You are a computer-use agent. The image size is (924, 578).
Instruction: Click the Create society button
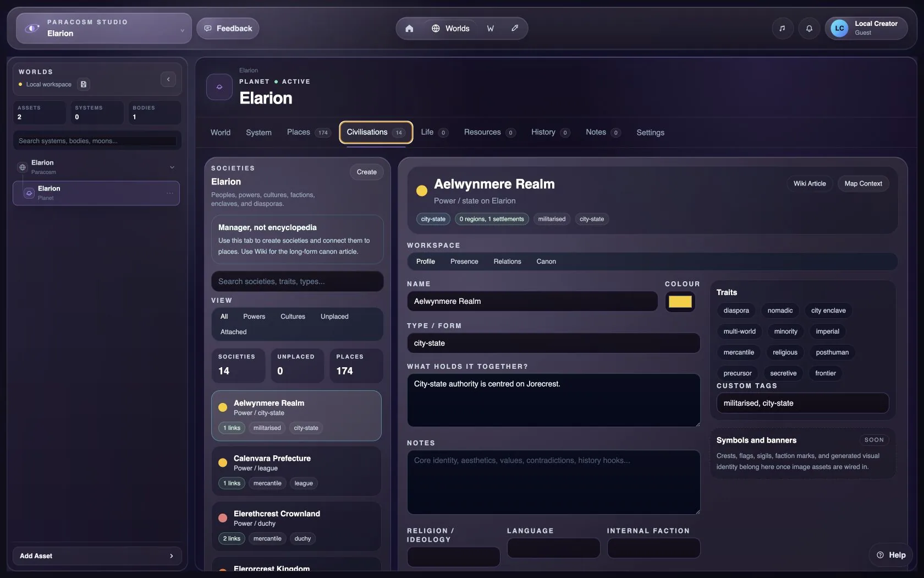(366, 172)
